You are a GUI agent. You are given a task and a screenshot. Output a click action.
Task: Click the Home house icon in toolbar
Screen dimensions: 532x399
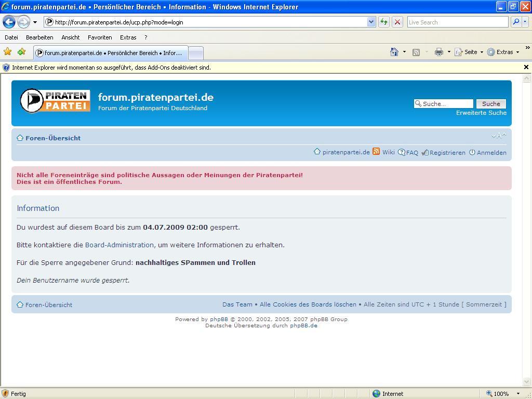click(394, 52)
